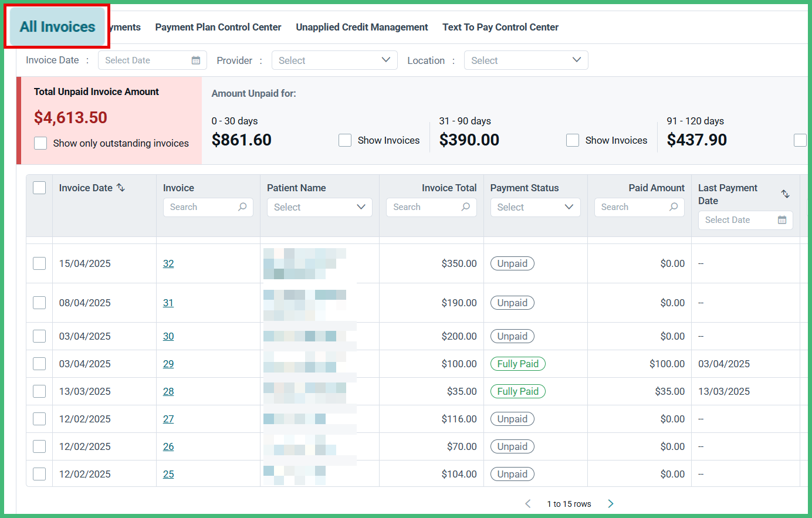Open the Text To Pay Control Center tab
Screen dimensions: 812x518
[500, 27]
